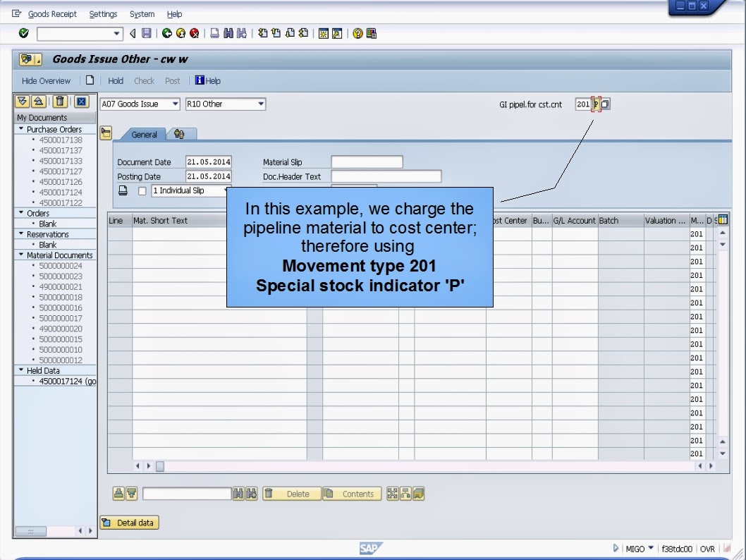
Task: Select purchase order 4500017138
Action: 61,140
